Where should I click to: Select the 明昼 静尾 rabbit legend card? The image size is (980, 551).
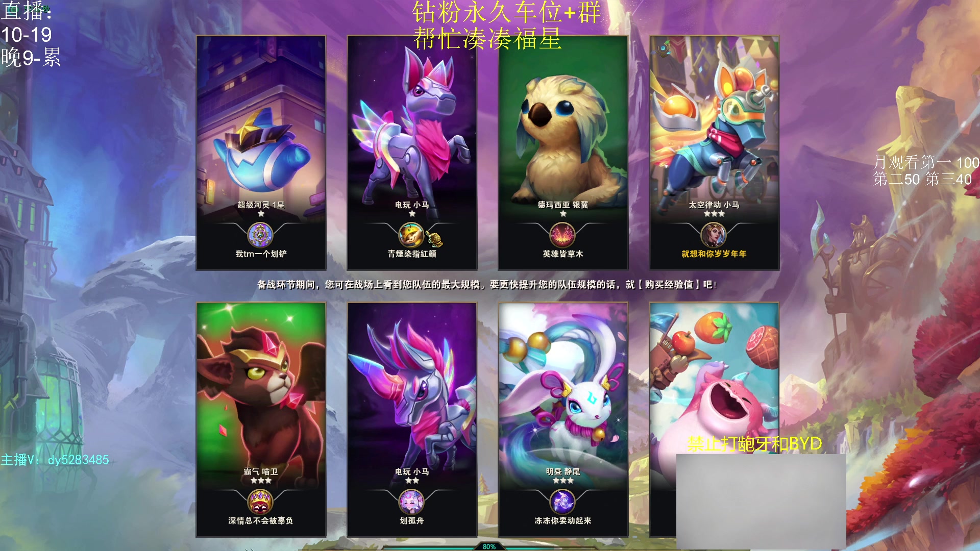(x=563, y=419)
